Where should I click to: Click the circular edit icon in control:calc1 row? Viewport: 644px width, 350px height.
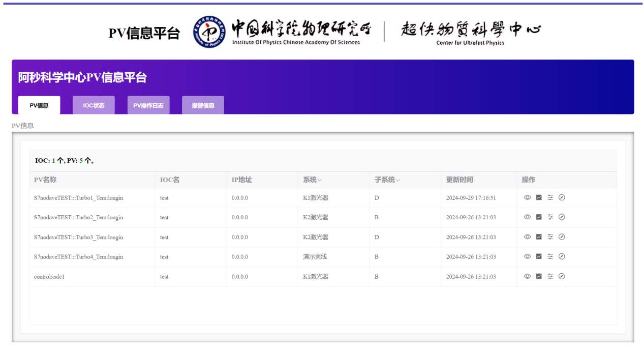[x=562, y=276]
